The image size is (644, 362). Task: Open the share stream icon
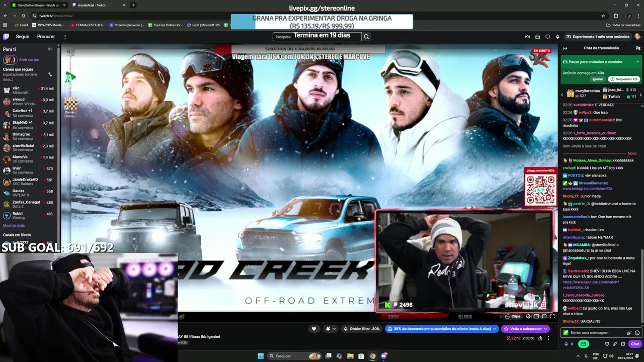coord(540,338)
